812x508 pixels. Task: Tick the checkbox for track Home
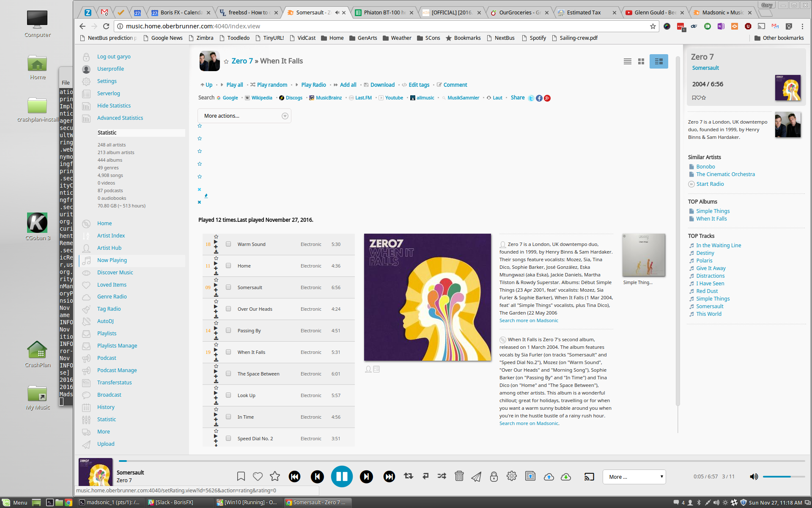228,266
